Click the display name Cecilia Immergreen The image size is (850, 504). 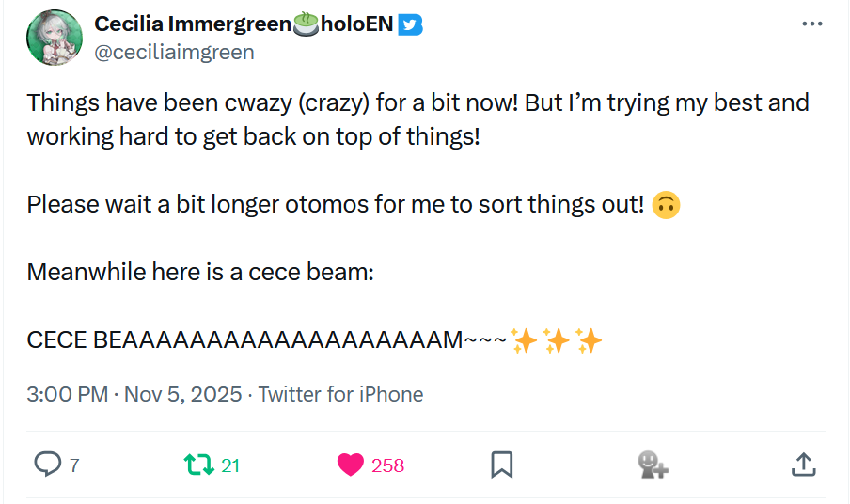(x=193, y=24)
